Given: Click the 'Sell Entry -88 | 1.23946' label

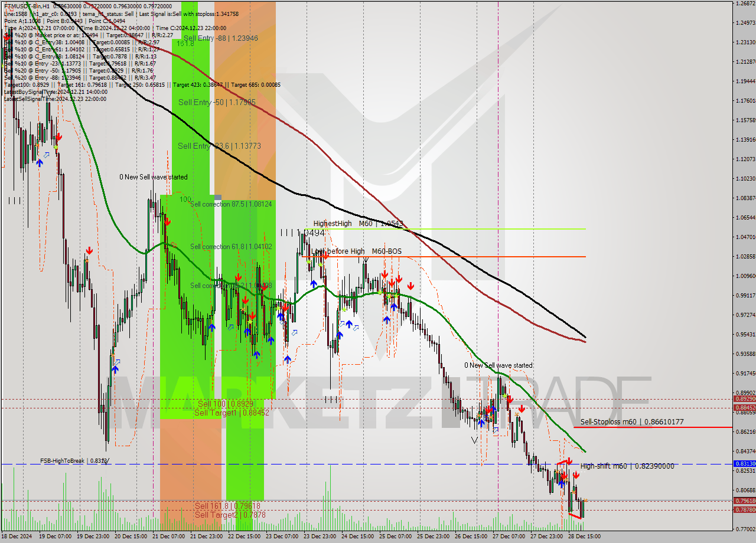Looking at the screenshot, I should 221,38.
